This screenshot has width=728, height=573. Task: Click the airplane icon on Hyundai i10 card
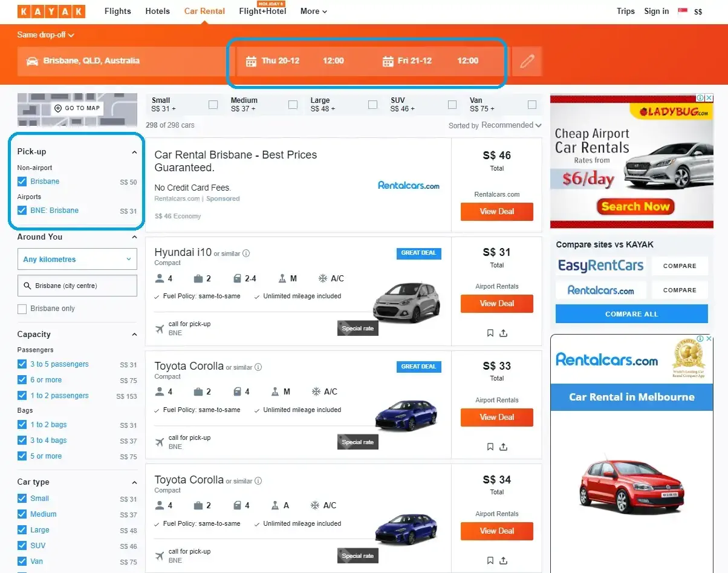click(x=160, y=329)
